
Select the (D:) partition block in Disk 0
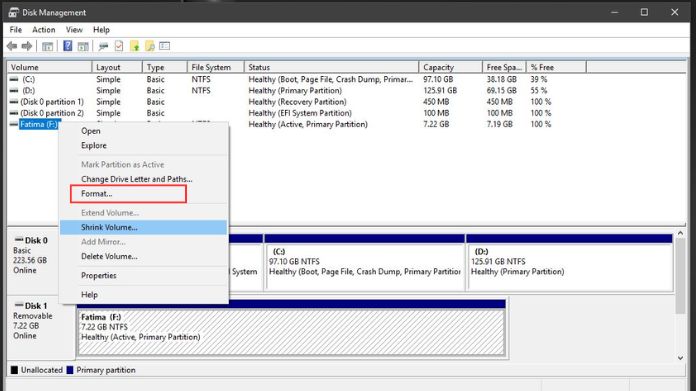coord(570,262)
